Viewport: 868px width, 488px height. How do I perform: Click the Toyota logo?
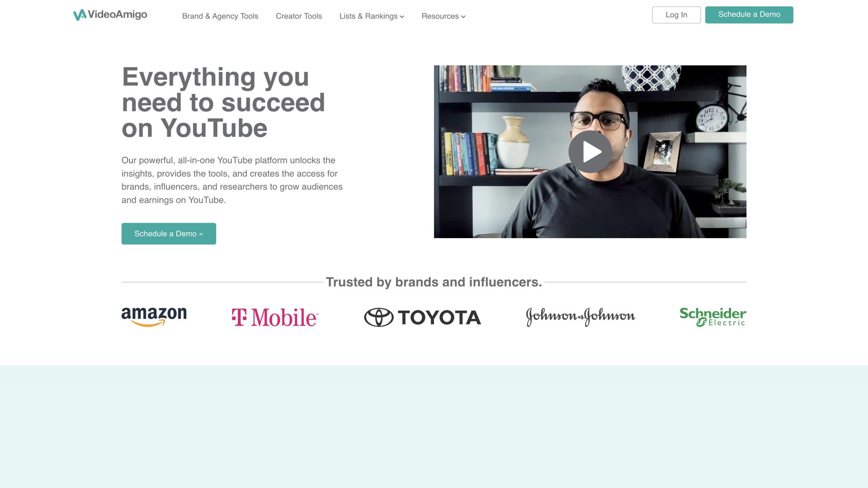coord(422,317)
